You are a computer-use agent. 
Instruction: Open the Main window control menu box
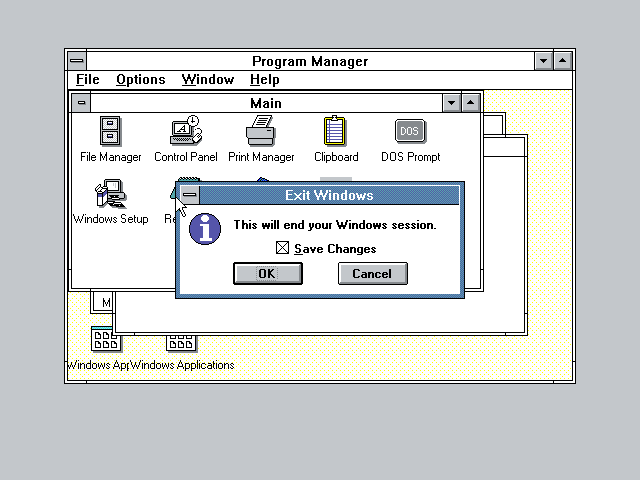click(81, 103)
